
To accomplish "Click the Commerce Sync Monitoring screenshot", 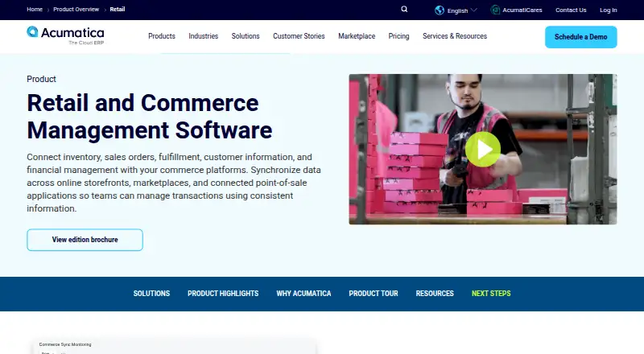I will pyautogui.click(x=175, y=346).
